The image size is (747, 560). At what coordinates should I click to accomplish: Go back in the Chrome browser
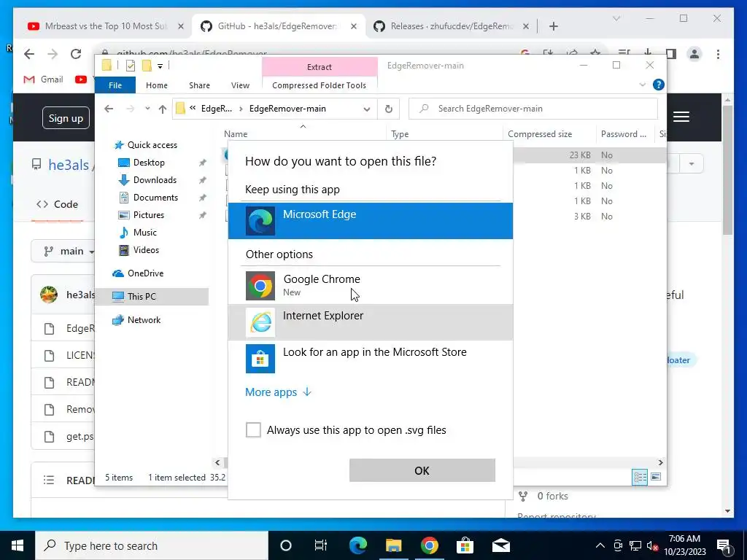[x=29, y=54]
